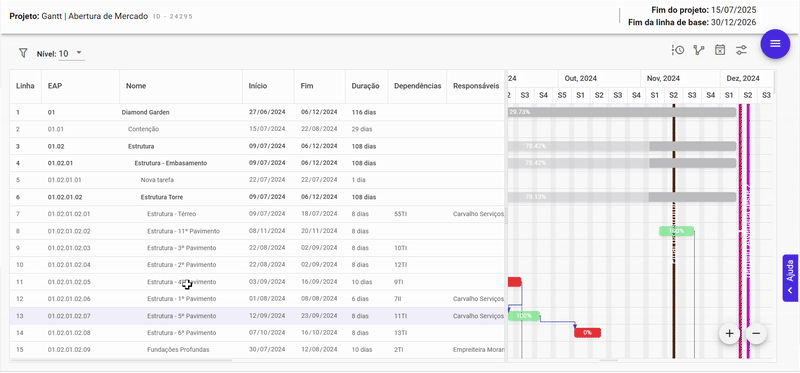Open the display settings sliders icon

(741, 50)
